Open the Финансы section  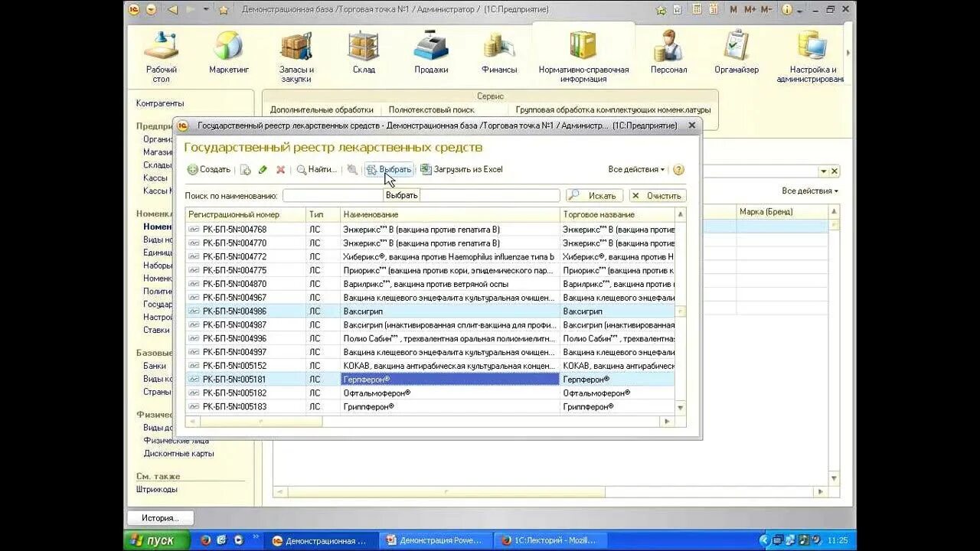499,53
